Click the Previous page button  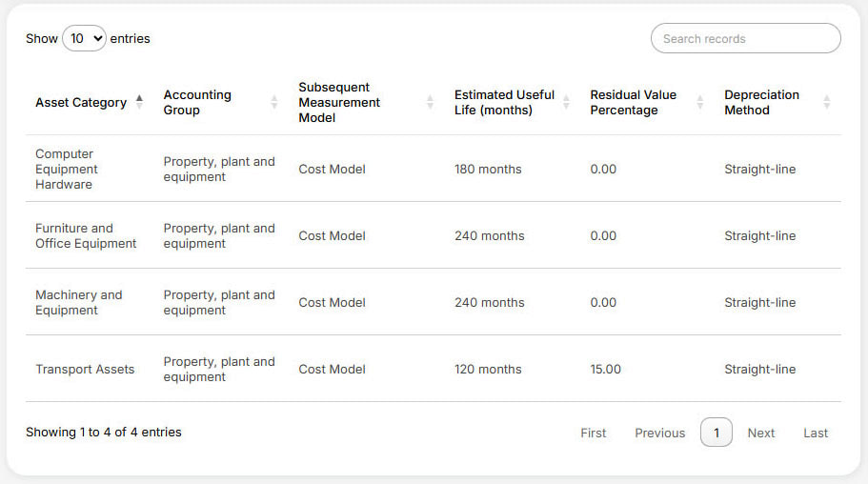coord(659,433)
